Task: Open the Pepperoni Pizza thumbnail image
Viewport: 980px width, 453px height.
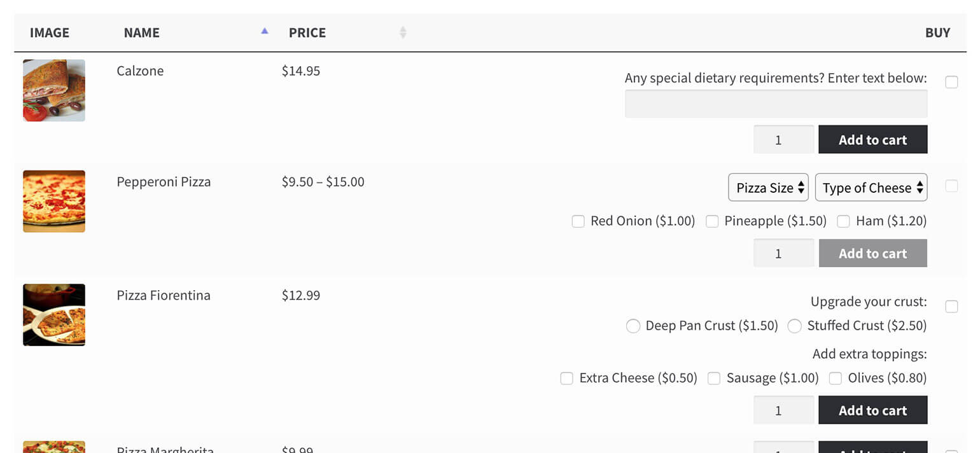Action: click(x=54, y=201)
